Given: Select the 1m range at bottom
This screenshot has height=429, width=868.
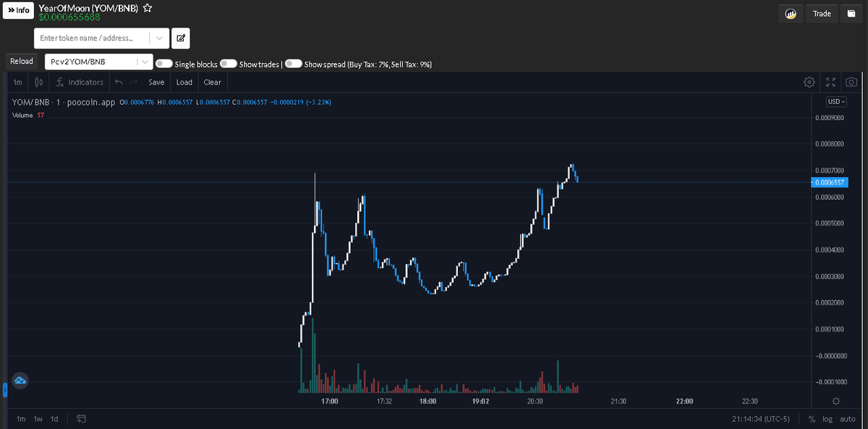Looking at the screenshot, I should pyautogui.click(x=21, y=419).
